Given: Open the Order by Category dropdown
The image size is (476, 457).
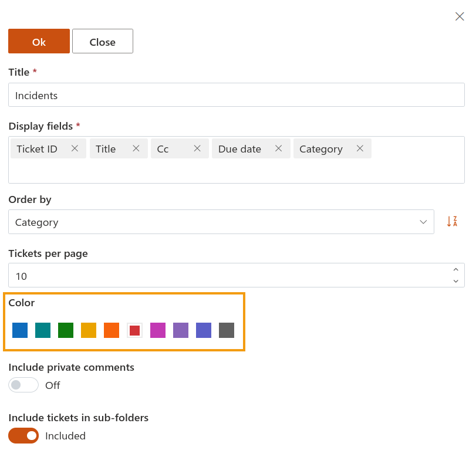Looking at the screenshot, I should click(221, 222).
